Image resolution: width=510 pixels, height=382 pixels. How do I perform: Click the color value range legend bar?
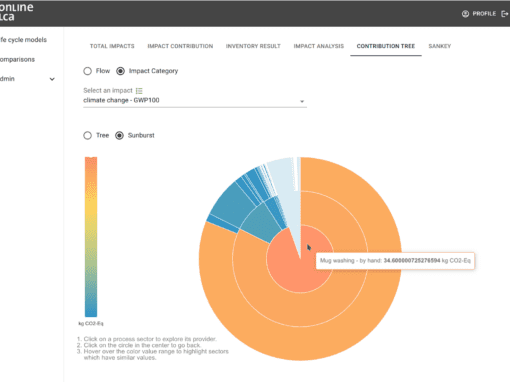[x=91, y=237]
